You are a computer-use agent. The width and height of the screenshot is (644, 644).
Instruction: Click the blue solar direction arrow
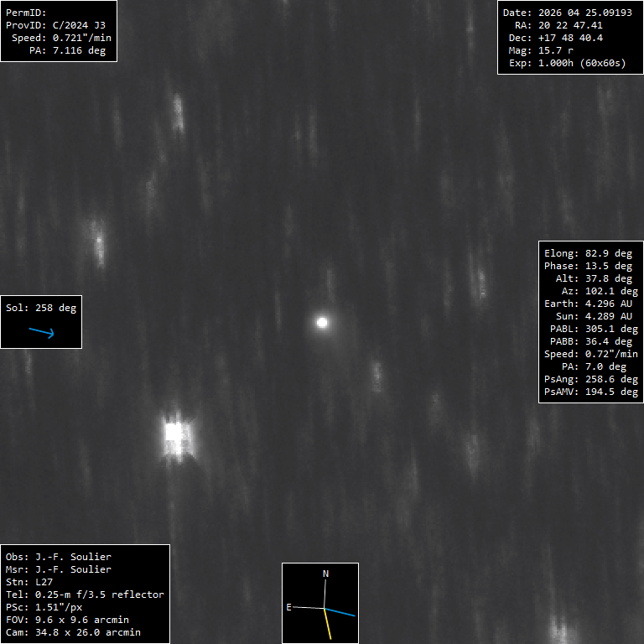coord(41,332)
